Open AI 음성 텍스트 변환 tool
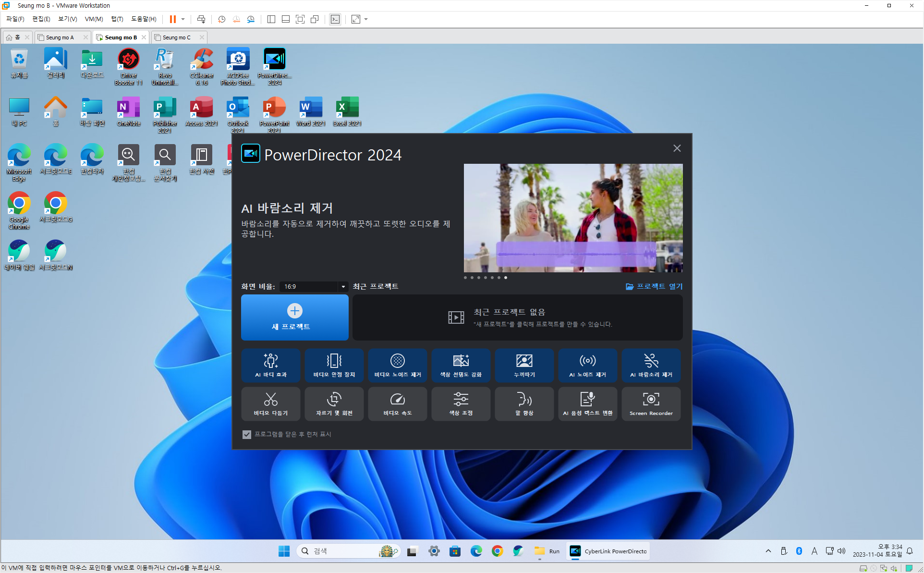Image resolution: width=924 pixels, height=573 pixels. (587, 404)
